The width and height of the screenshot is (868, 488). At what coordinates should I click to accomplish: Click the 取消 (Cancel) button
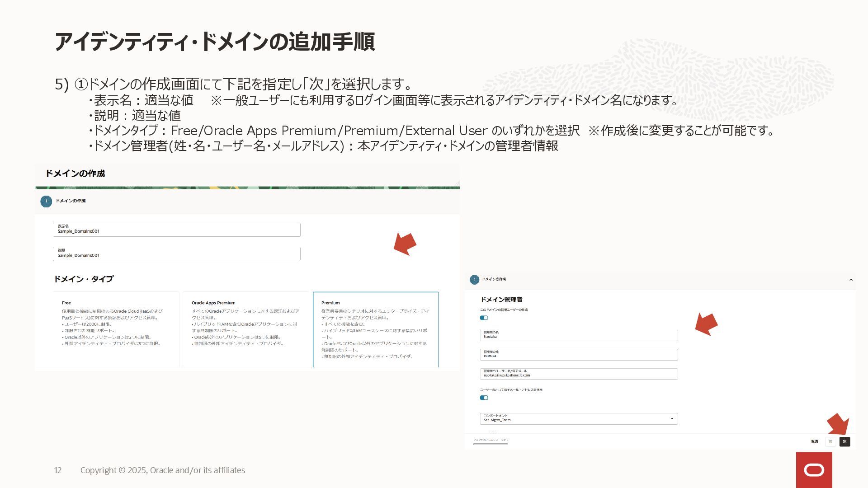coord(814,441)
